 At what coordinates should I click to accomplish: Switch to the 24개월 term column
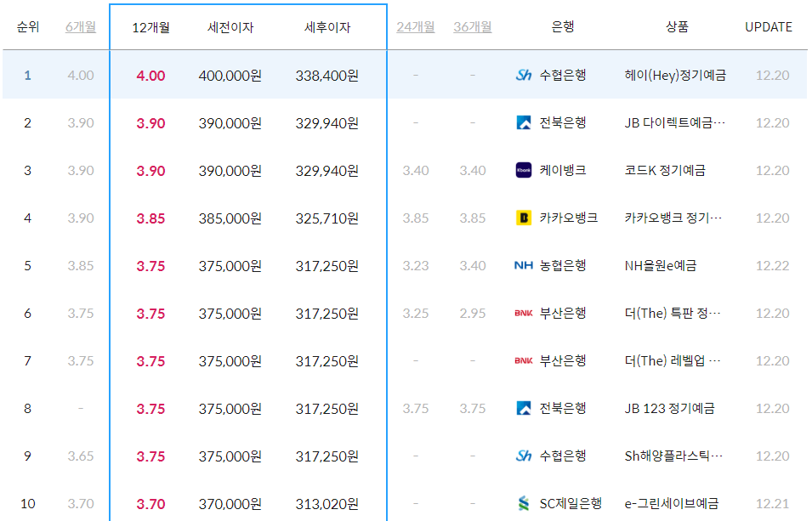416,27
